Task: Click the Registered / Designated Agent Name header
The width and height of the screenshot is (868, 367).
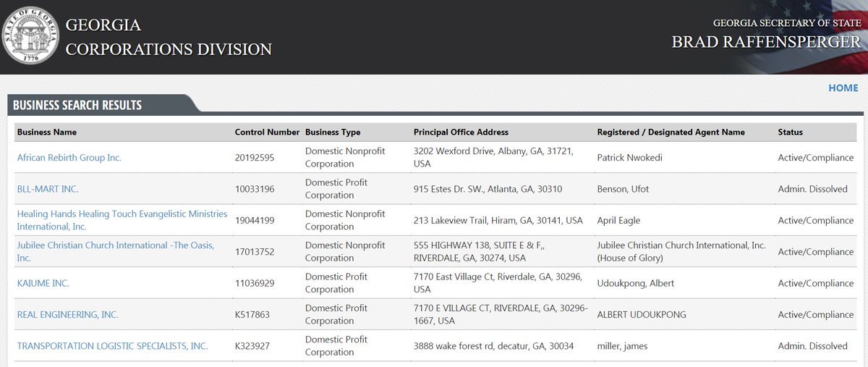Action: coord(671,132)
